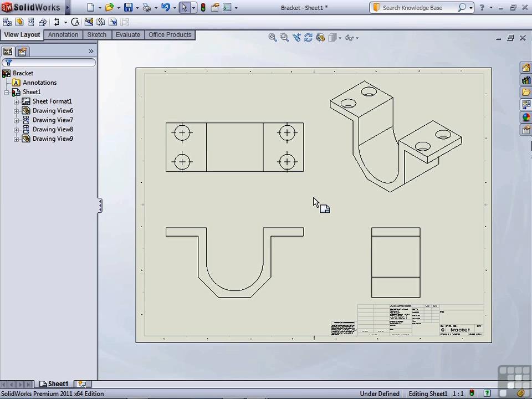The width and height of the screenshot is (532, 399).
Task: Open File Explorer folder tab in task pane
Action: click(x=526, y=93)
